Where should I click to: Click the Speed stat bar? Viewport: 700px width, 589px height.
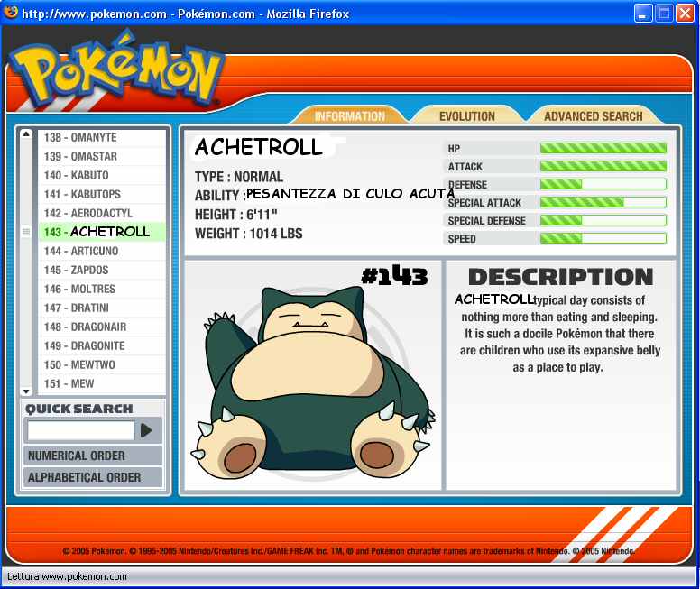click(x=603, y=238)
